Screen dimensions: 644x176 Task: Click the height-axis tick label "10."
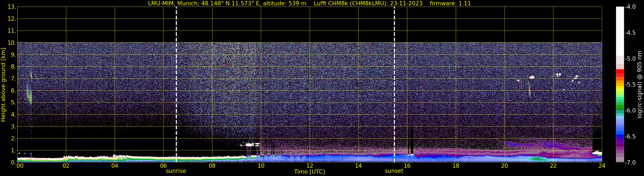[12, 43]
